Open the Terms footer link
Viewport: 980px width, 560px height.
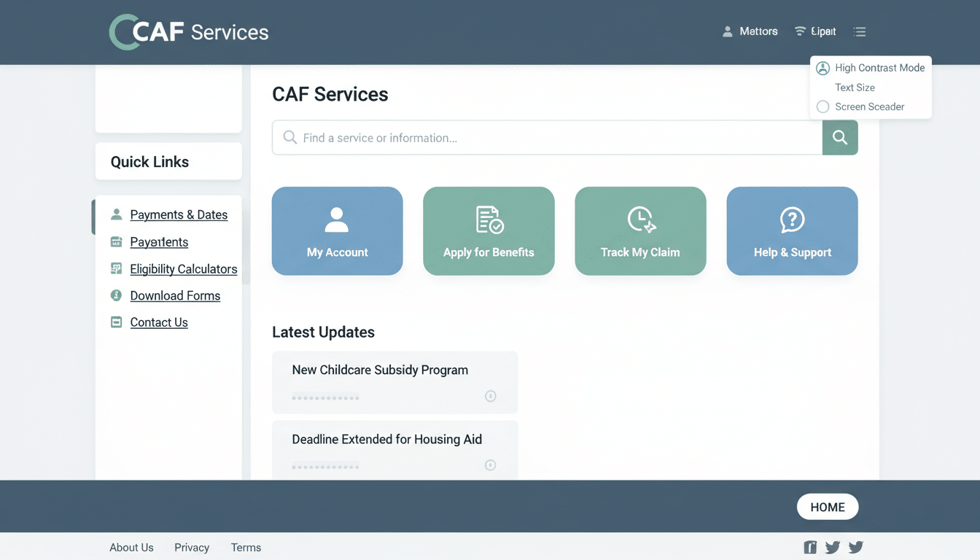click(x=246, y=548)
